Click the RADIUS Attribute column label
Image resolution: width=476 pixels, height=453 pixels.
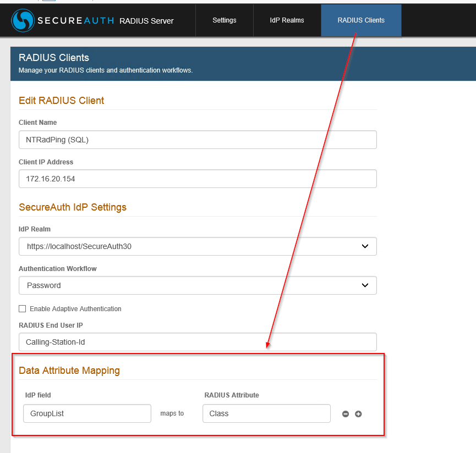[x=232, y=395]
